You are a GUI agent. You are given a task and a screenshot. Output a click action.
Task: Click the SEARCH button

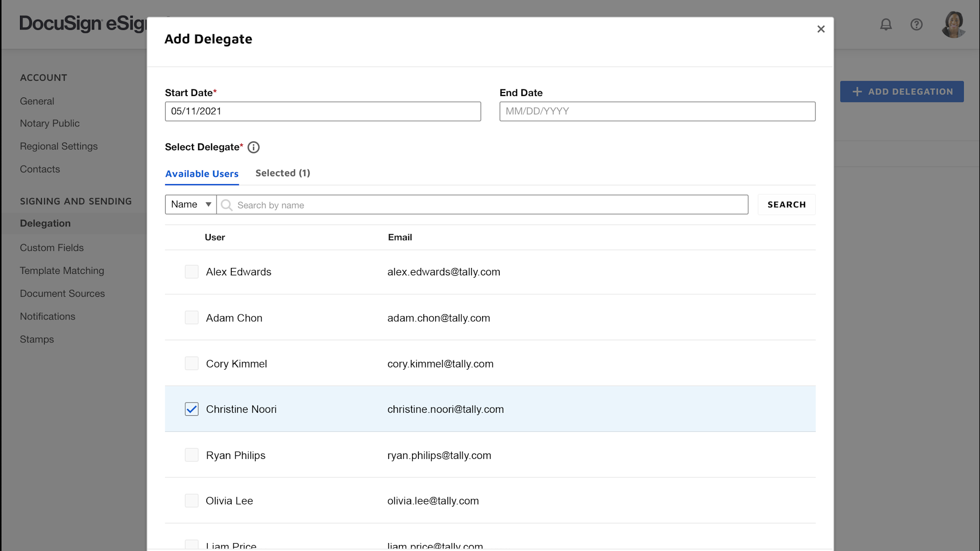tap(786, 204)
